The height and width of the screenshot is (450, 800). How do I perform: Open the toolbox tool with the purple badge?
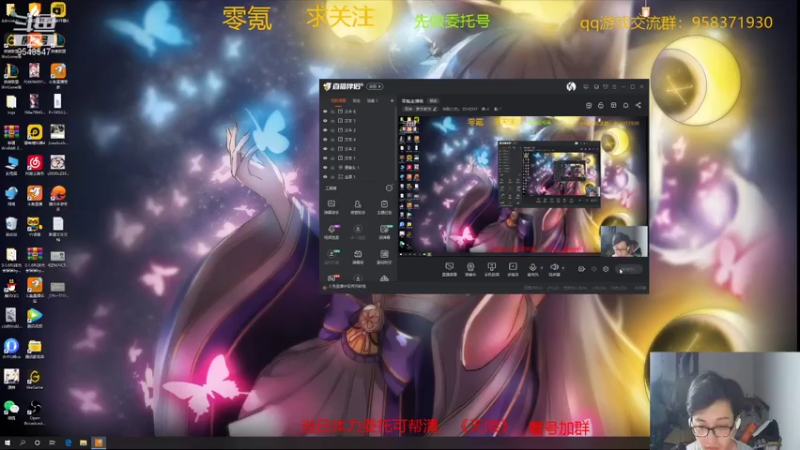(331, 231)
